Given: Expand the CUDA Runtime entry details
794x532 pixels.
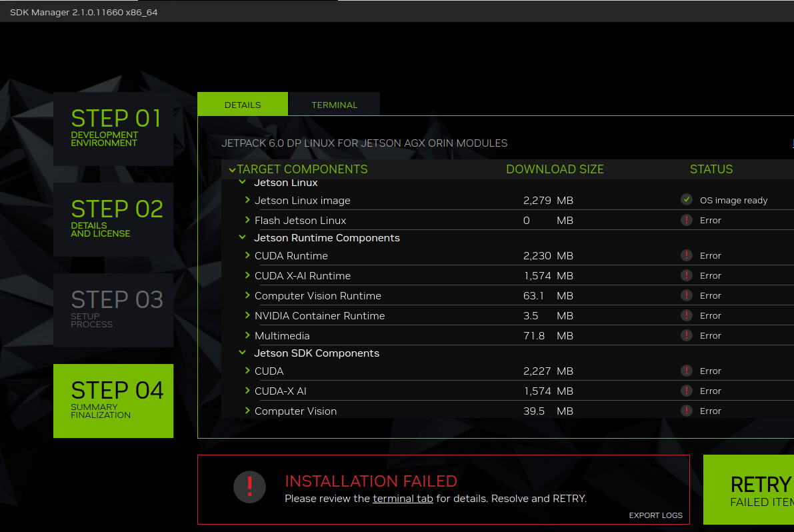Looking at the screenshot, I should pos(247,255).
